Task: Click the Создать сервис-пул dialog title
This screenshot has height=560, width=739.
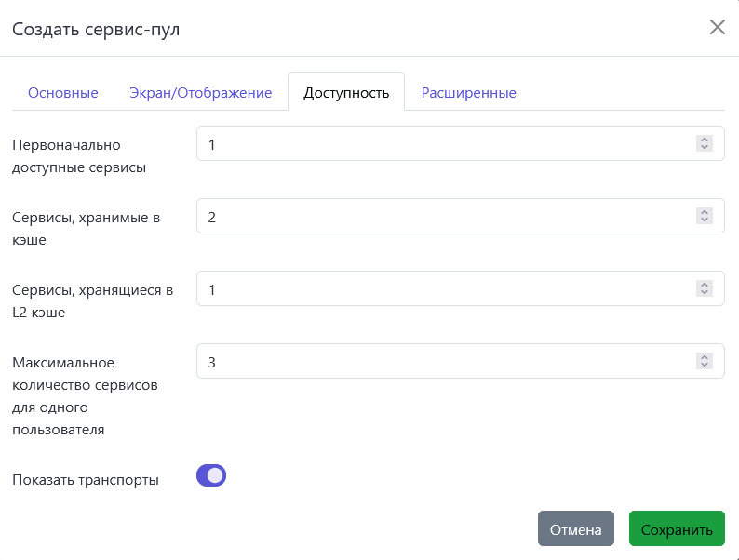Action: [96, 29]
